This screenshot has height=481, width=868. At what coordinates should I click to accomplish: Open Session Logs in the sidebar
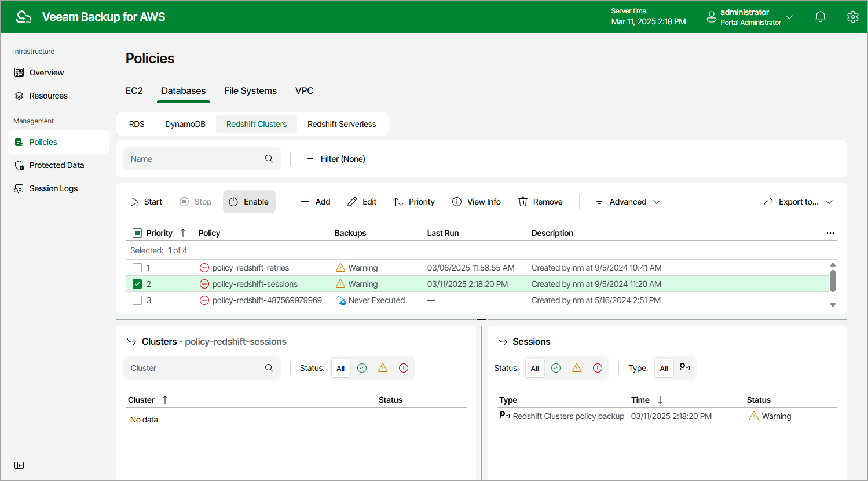tap(58, 188)
